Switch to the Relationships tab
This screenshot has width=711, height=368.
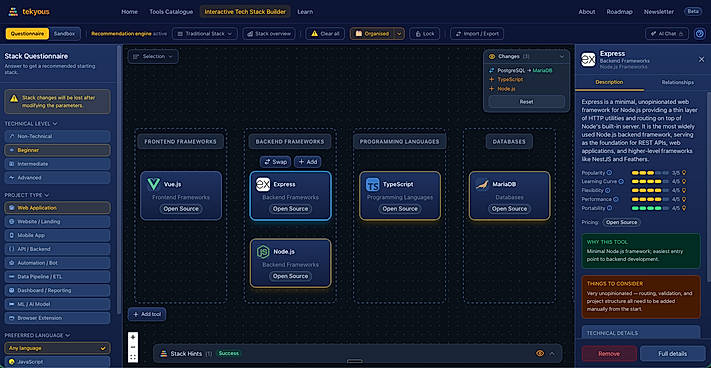point(677,82)
